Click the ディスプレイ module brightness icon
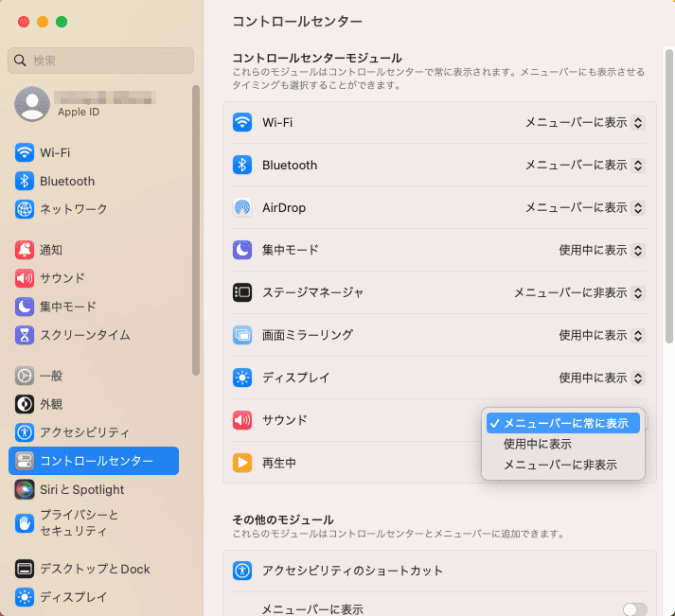Viewport: 675px width, 616px height. coord(242,378)
